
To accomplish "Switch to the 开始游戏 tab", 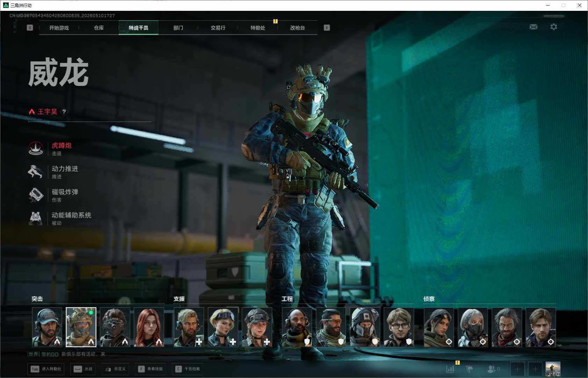I will [x=59, y=28].
